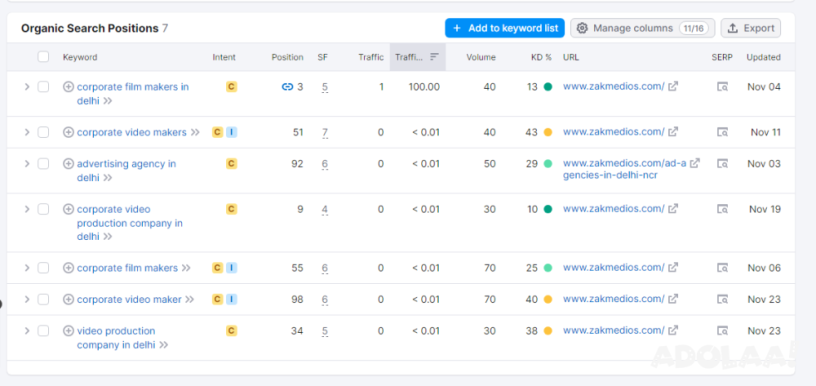
Task: Open external link icon in 'corporate video makers' row
Action: (673, 132)
